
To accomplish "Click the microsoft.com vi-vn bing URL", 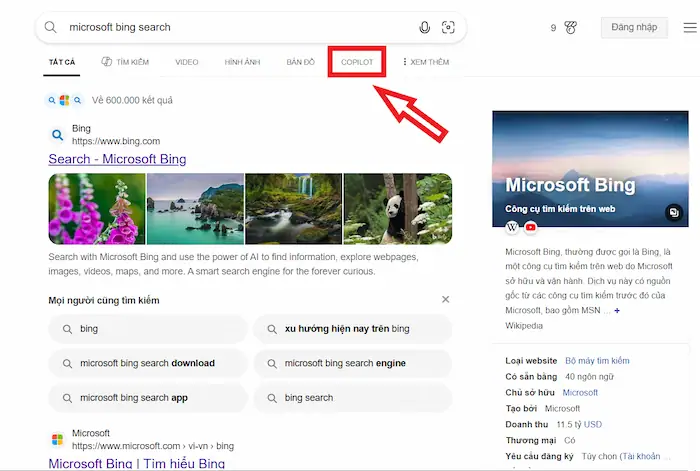I will point(153,446).
